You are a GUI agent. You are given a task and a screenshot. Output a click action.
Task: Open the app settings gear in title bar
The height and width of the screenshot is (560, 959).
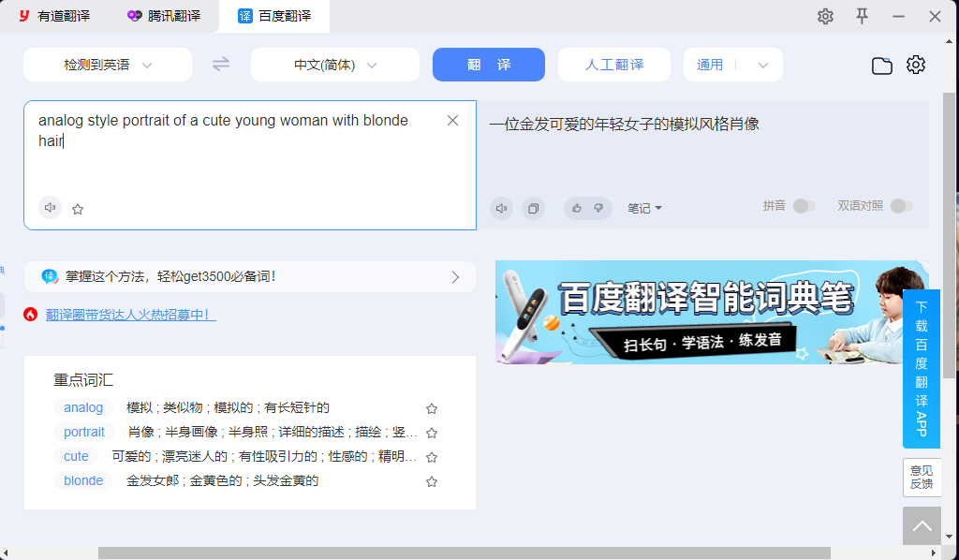click(x=825, y=17)
